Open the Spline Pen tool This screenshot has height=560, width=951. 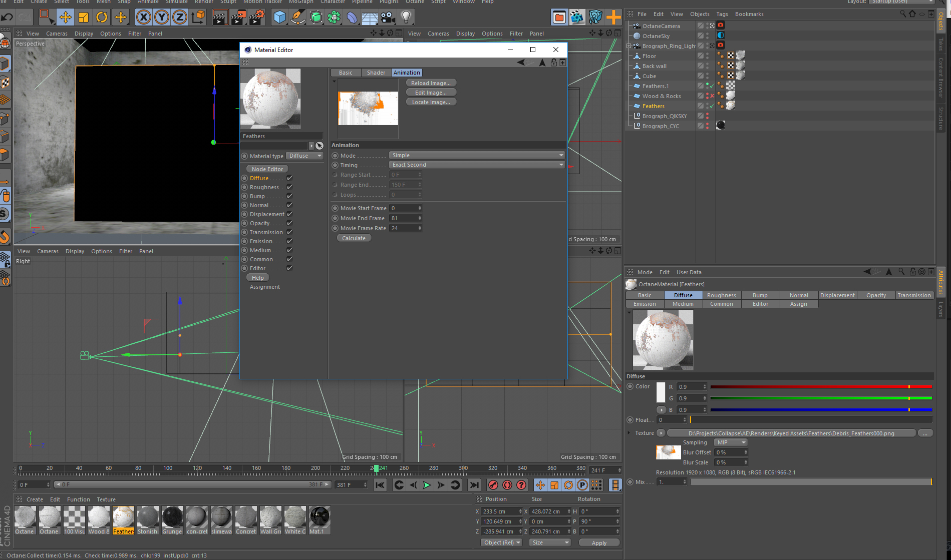tap(297, 18)
